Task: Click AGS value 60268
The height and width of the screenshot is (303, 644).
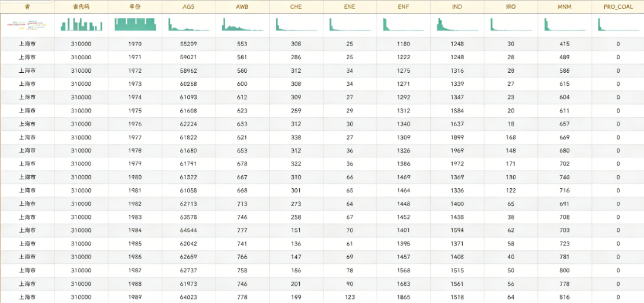Action: pyautogui.click(x=188, y=84)
